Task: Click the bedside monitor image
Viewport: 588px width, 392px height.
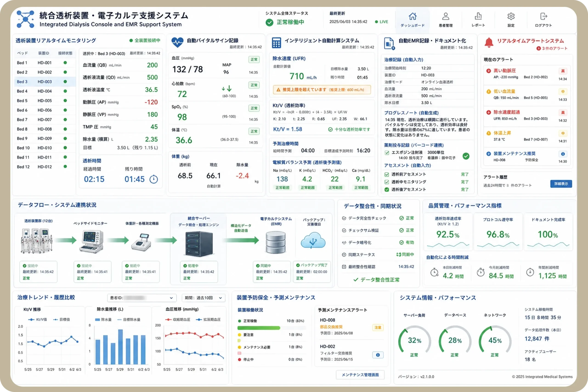Action: 91,241
